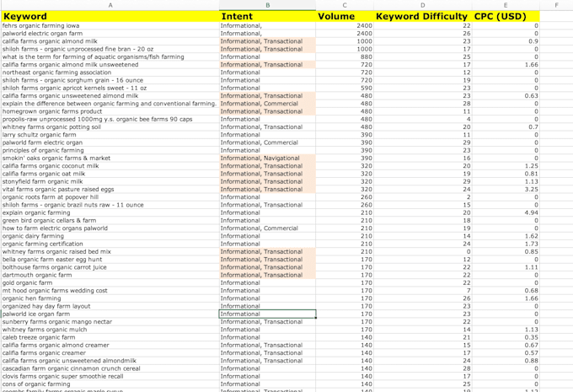Screen dimensions: 573x392
Task: Select cell 'caleb treeze organic farm'
Action: pos(110,337)
